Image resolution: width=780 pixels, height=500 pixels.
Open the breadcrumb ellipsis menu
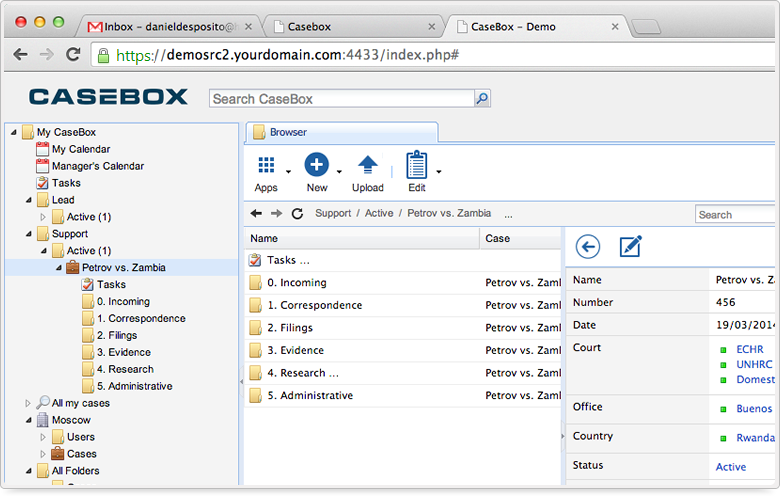coord(508,215)
